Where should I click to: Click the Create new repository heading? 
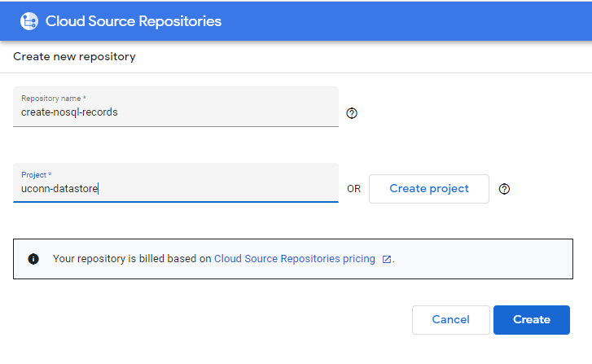click(74, 57)
